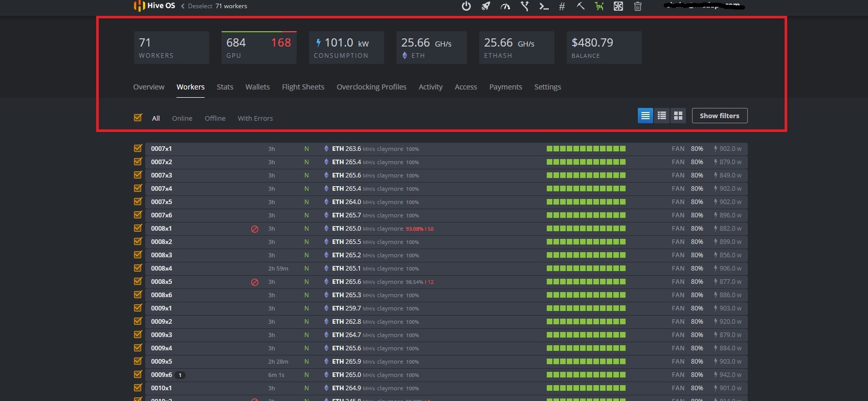Viewport: 868px width, 401px height.
Task: Click the Show filters button
Action: coord(720,116)
